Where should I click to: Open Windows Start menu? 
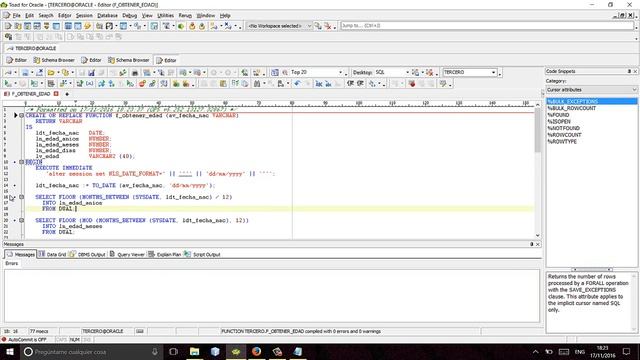click(10, 351)
